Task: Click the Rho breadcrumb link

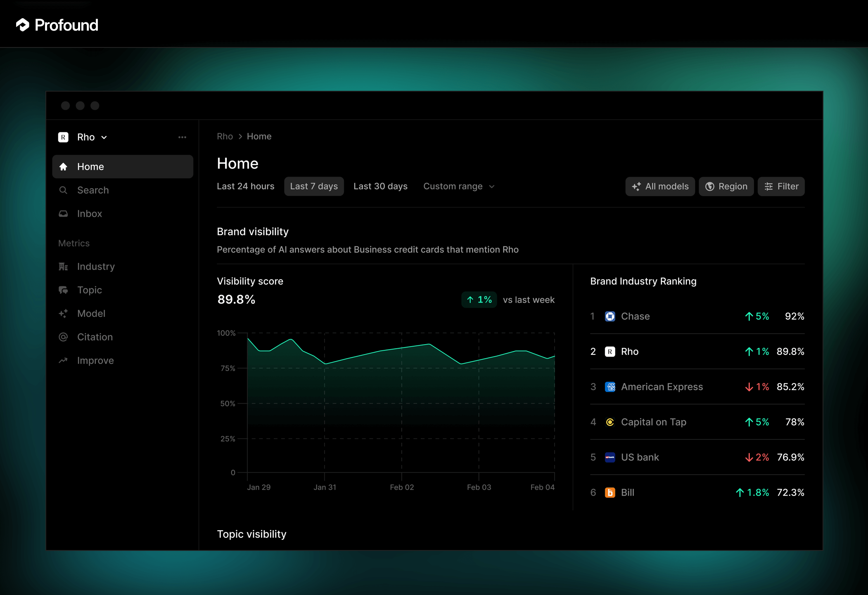Action: pyautogui.click(x=225, y=137)
